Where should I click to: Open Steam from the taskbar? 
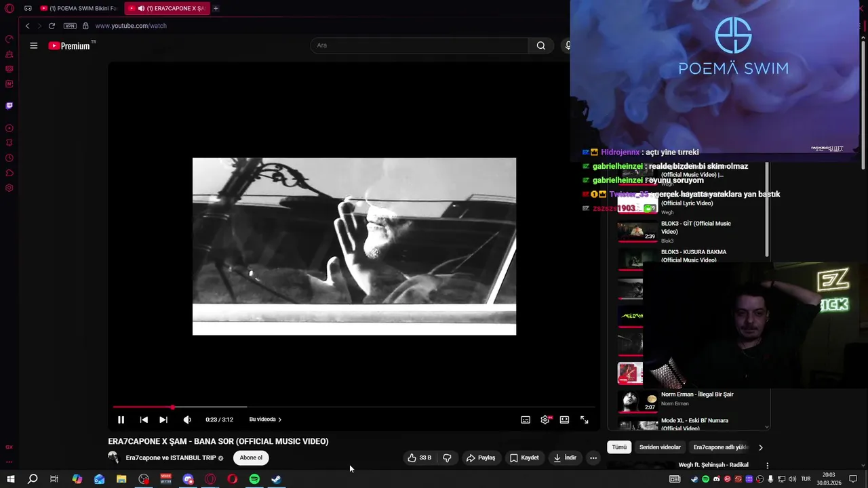pyautogui.click(x=276, y=479)
